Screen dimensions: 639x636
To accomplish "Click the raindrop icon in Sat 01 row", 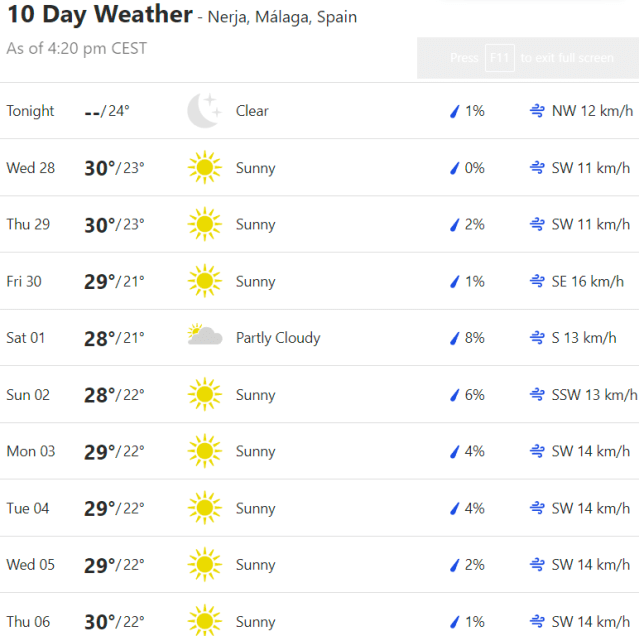I will point(453,338).
